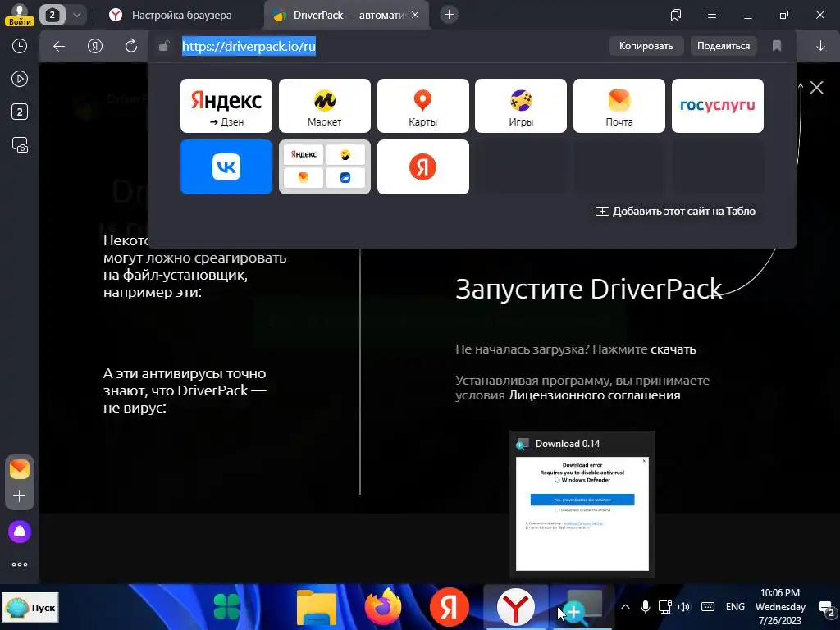Click the driverpack.io address field
The height and width of the screenshot is (630, 840).
[249, 46]
